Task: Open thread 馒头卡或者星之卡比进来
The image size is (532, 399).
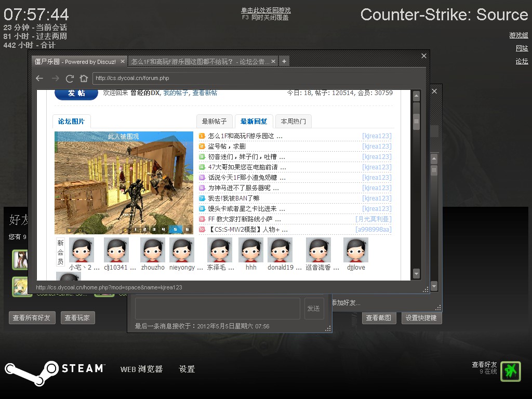Action: pyautogui.click(x=247, y=209)
